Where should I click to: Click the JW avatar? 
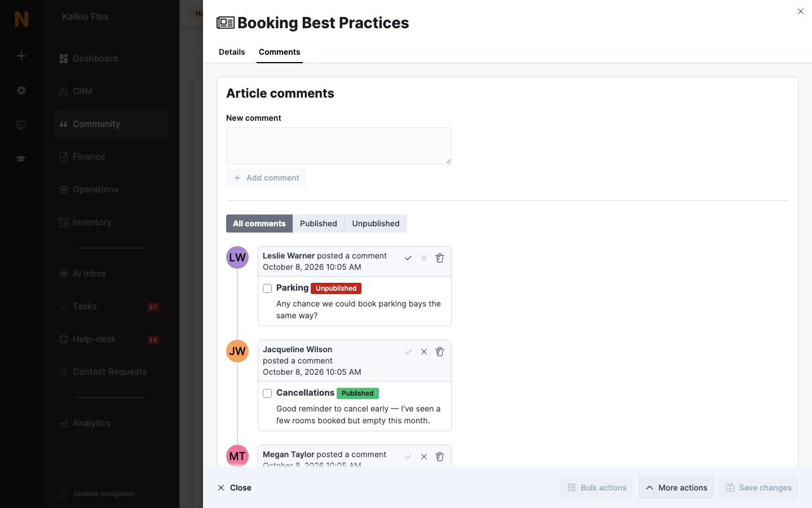237,351
